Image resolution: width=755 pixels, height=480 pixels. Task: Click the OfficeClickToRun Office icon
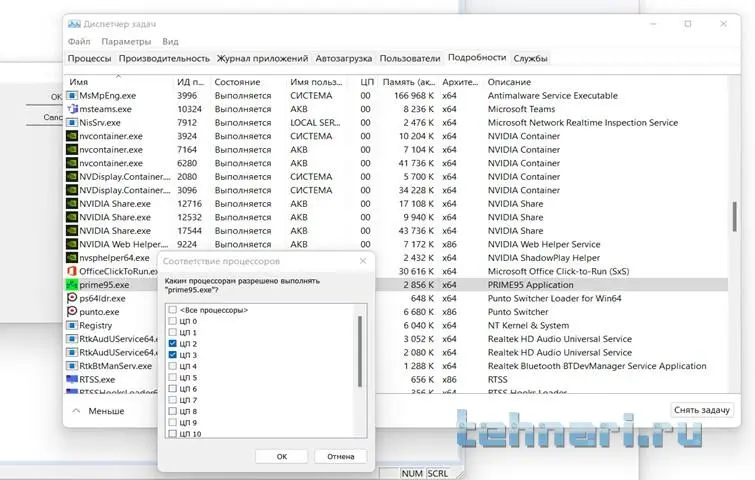point(72,271)
